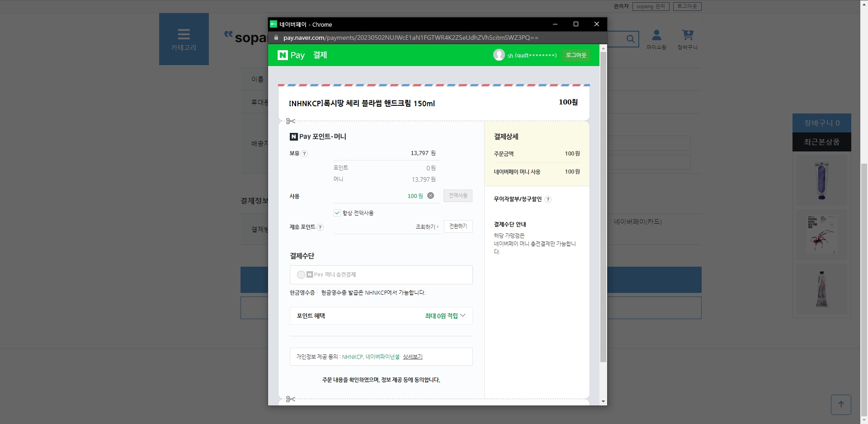Click the 100 원 usage input field
The height and width of the screenshot is (424, 868).
click(387, 196)
